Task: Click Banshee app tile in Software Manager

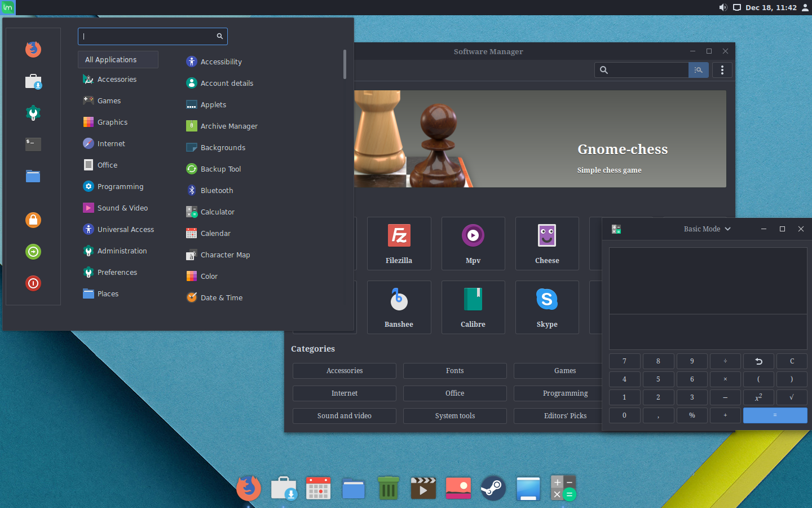Action: point(399,308)
